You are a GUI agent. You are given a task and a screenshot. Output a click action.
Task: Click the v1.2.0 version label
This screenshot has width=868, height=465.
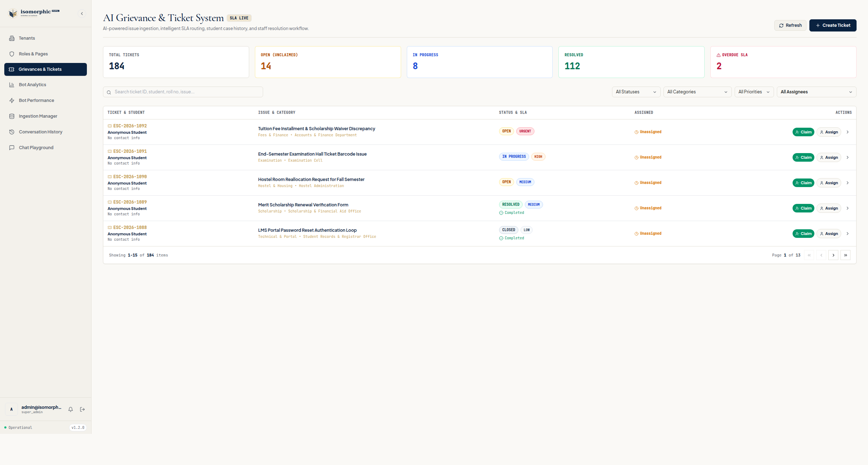point(78,428)
